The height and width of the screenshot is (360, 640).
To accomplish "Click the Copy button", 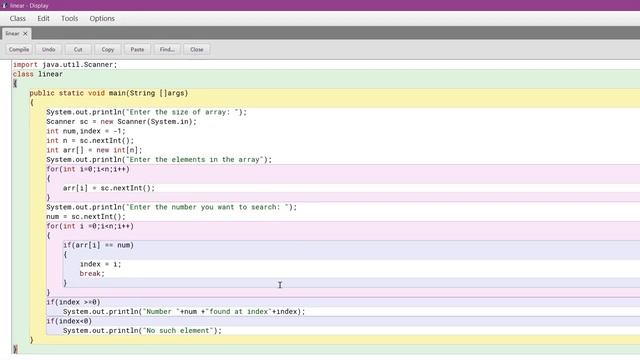I will (108, 49).
